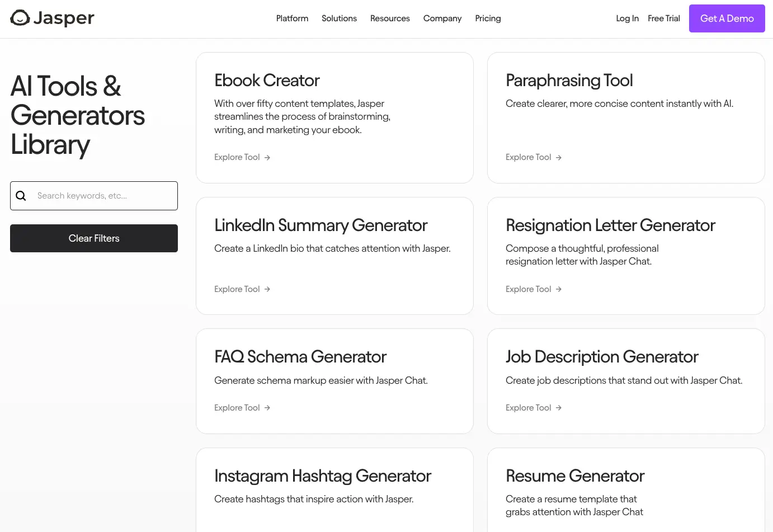The image size is (773, 532).
Task: Open the Solutions menu
Action: tap(339, 18)
